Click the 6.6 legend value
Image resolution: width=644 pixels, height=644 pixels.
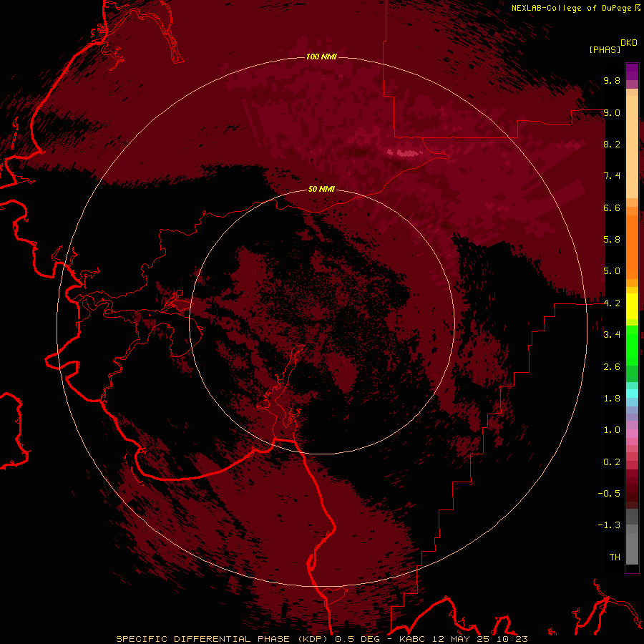(x=612, y=208)
